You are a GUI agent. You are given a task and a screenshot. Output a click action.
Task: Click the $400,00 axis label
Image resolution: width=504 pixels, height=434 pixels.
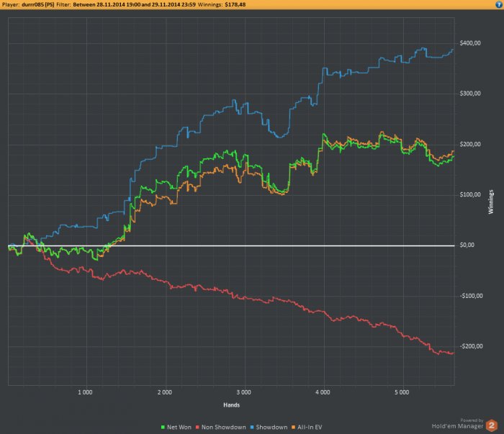tap(470, 43)
